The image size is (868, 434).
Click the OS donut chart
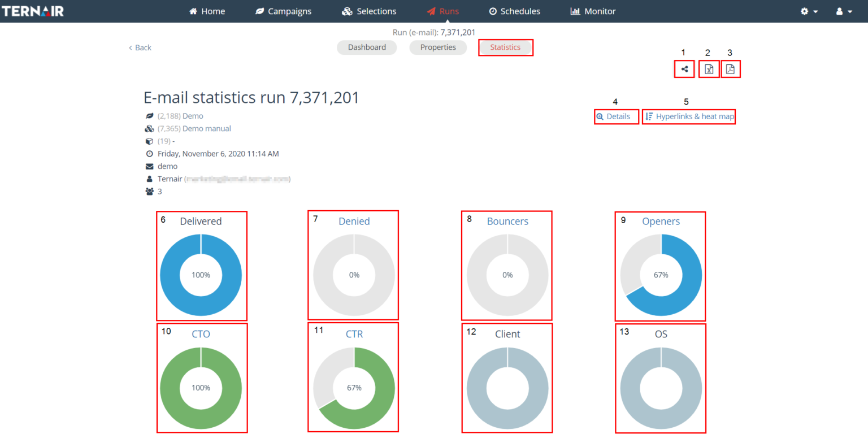[661, 388]
